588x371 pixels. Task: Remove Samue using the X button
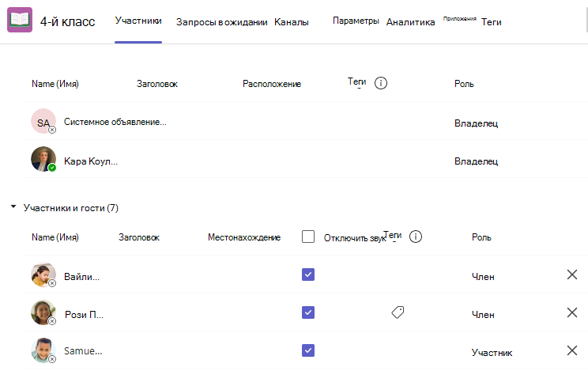572,350
